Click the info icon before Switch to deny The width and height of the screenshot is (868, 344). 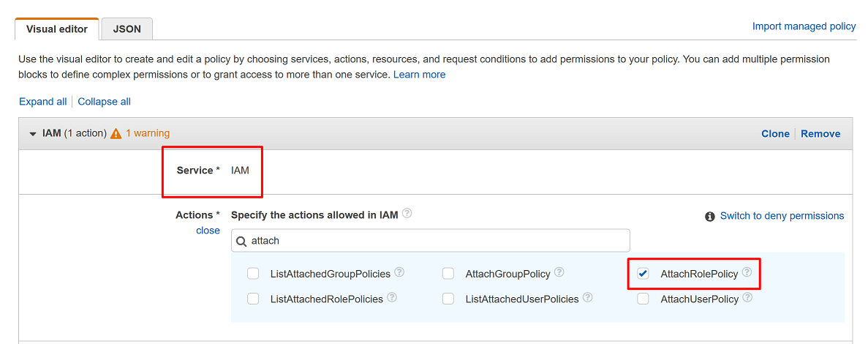point(710,216)
